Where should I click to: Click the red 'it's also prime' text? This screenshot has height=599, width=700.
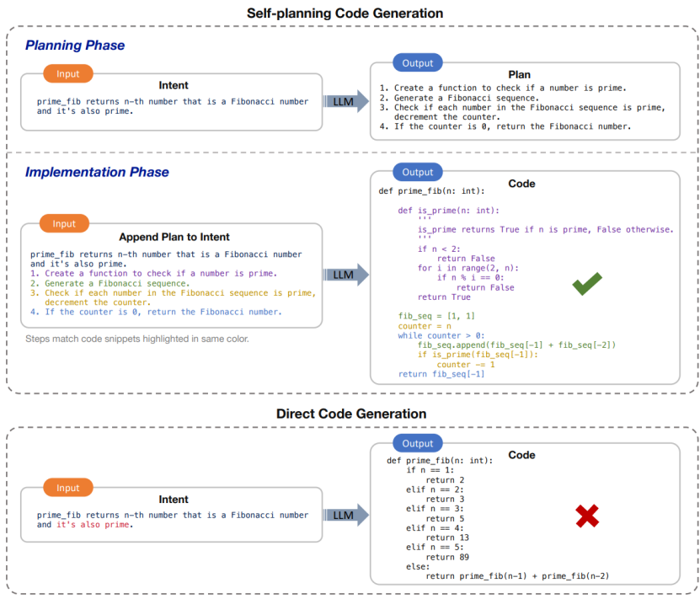(x=93, y=525)
